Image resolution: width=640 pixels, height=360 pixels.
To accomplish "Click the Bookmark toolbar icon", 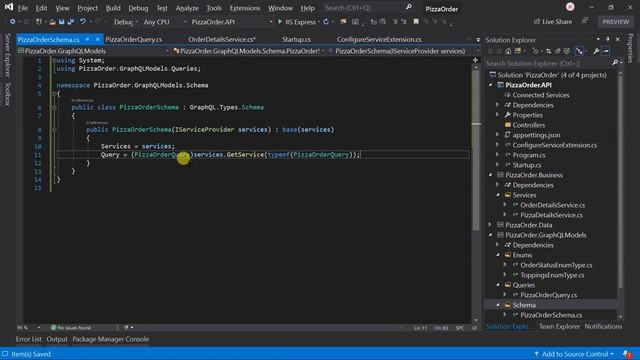I will pyautogui.click(x=416, y=22).
